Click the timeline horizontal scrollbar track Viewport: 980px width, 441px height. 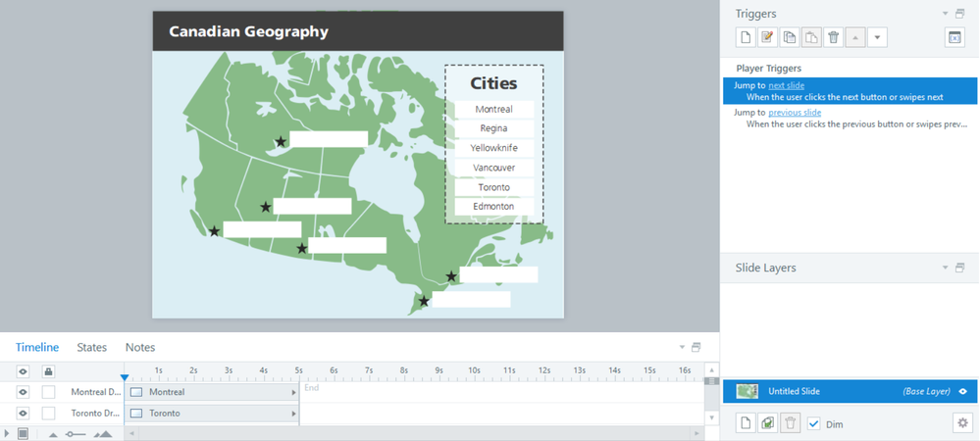pyautogui.click(x=414, y=433)
